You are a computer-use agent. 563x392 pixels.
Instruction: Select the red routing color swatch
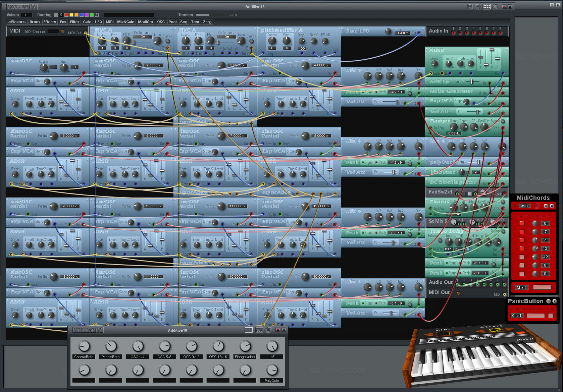point(66,15)
